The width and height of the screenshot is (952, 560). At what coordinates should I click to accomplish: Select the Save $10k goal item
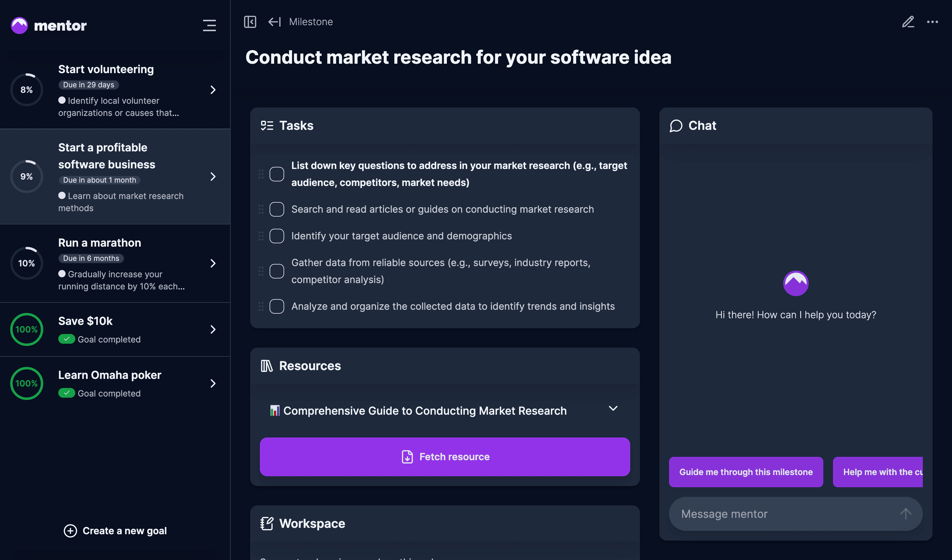point(113,329)
